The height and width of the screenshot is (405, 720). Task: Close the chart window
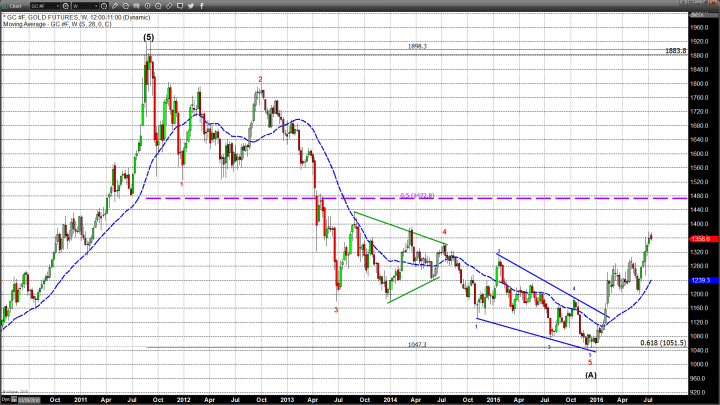pyautogui.click(x=713, y=3)
